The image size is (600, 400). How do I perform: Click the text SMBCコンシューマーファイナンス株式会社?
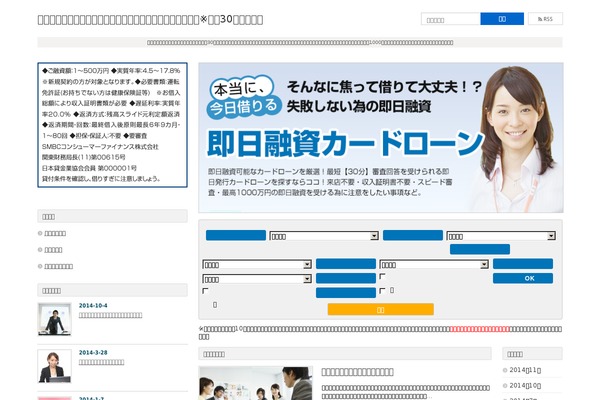tap(100, 147)
